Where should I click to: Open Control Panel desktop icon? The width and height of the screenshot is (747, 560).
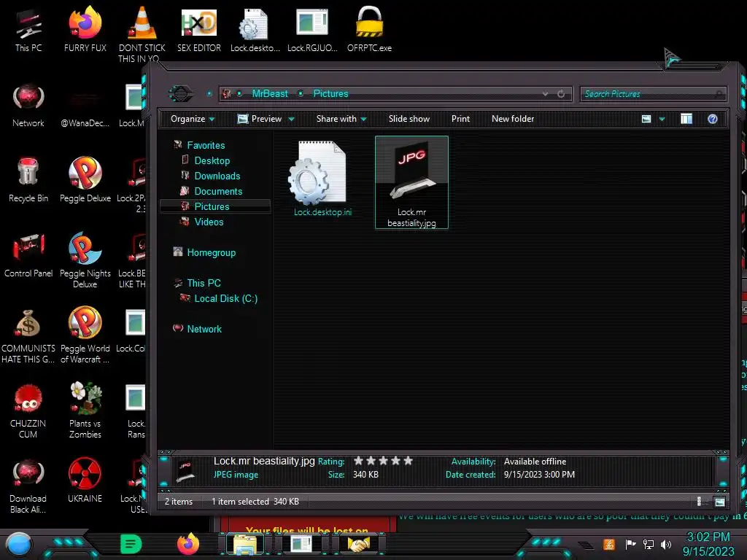pyautogui.click(x=28, y=256)
